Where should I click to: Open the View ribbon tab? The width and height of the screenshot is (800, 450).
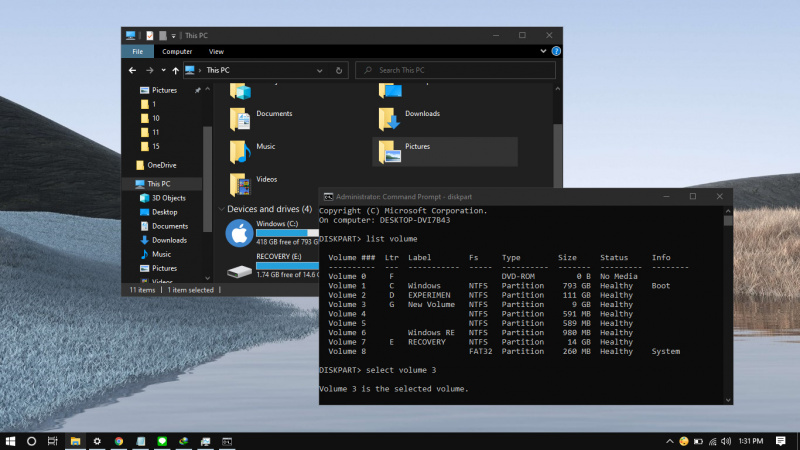(x=216, y=52)
